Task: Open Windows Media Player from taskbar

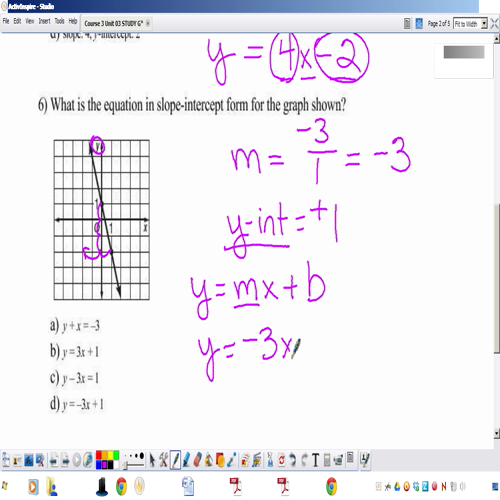Action: point(33,487)
